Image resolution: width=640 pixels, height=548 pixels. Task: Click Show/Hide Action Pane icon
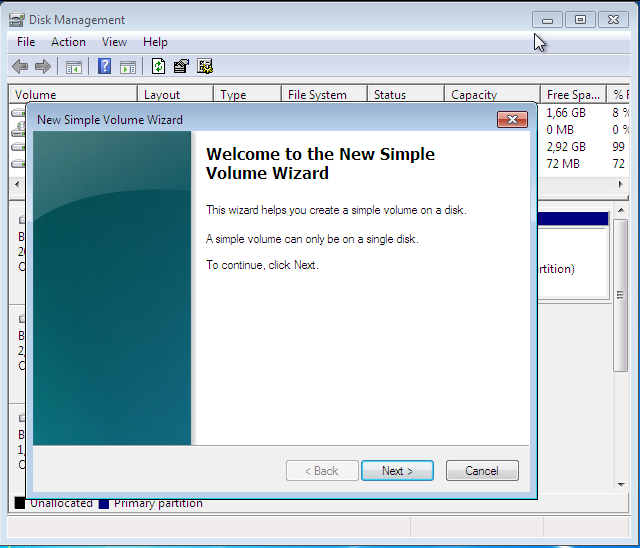128,67
